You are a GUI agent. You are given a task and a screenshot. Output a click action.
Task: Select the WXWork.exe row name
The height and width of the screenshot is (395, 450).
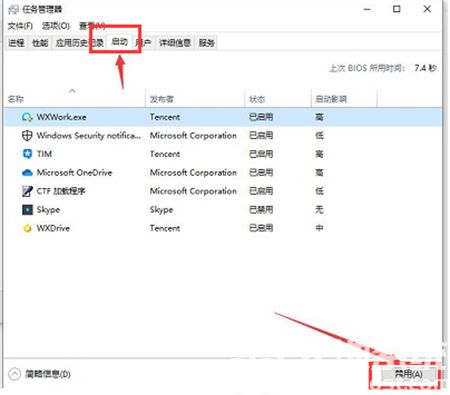click(x=61, y=117)
